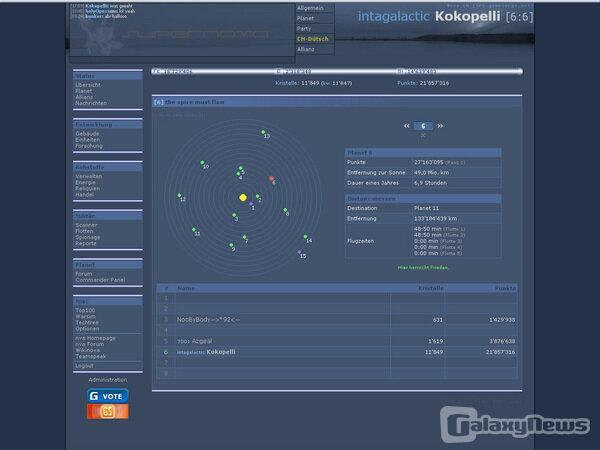Open Planet link under Status
The width and height of the screenshot is (600, 450).
point(83,91)
